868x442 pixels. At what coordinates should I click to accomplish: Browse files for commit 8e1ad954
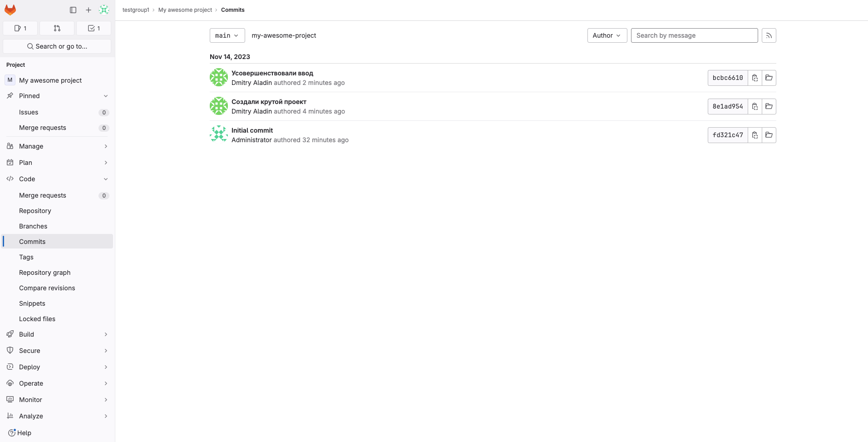point(769,106)
